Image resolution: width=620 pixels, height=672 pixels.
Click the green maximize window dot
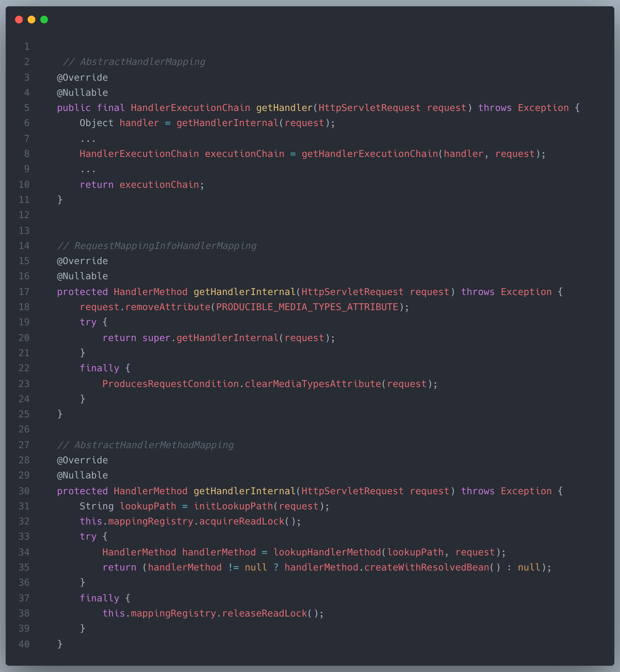(x=44, y=20)
